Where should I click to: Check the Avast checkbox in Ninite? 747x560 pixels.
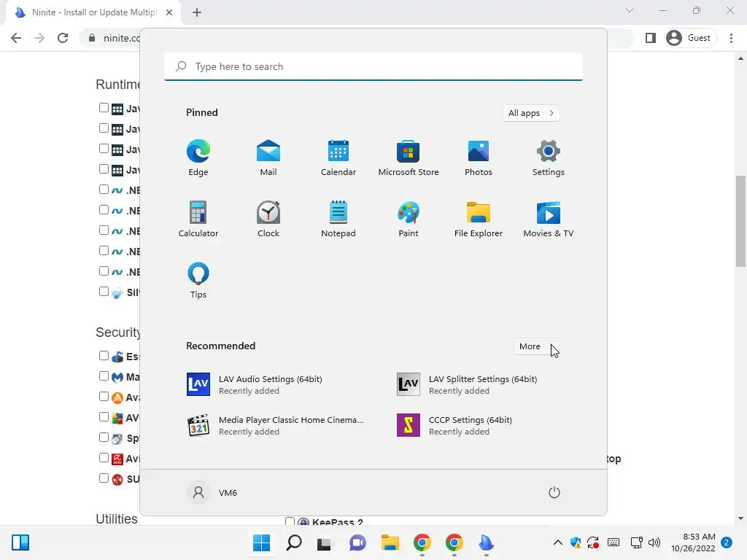pyautogui.click(x=104, y=397)
